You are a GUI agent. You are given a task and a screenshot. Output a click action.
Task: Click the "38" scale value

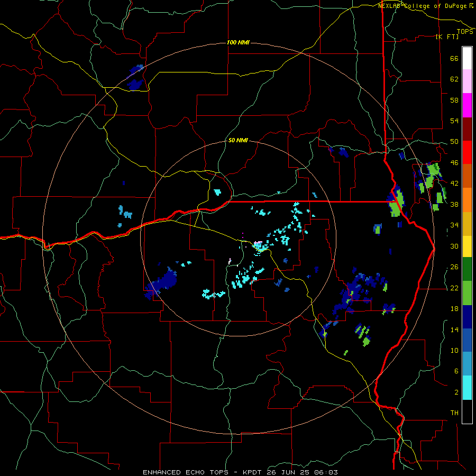coord(454,204)
